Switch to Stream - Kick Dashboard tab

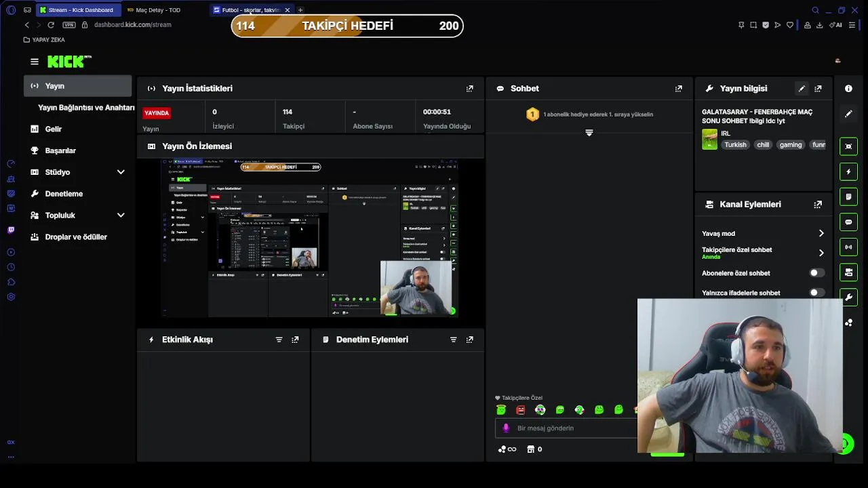[77, 10]
